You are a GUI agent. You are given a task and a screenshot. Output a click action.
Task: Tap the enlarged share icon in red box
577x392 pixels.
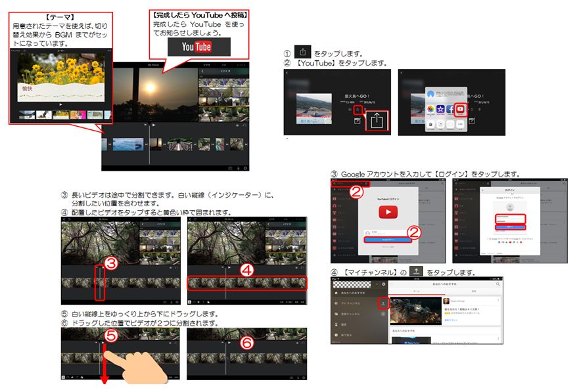coord(377,120)
